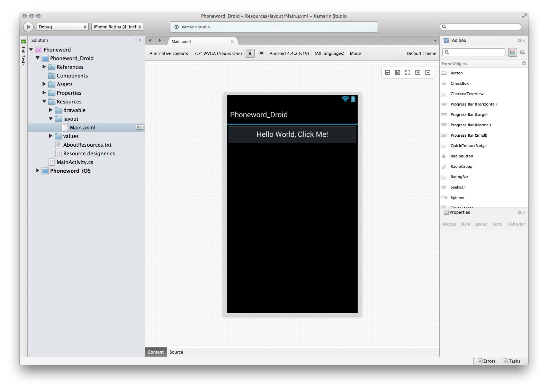Switch designer to portrait orientation

250,53
